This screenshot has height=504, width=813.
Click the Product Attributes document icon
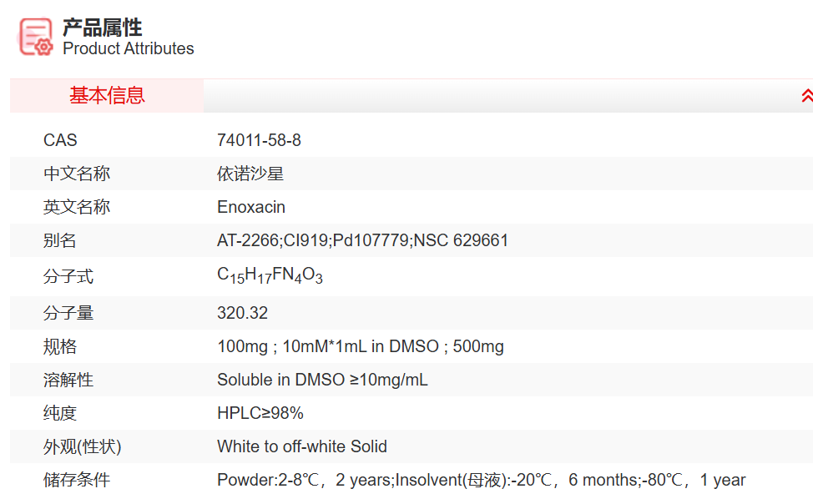pos(36,37)
